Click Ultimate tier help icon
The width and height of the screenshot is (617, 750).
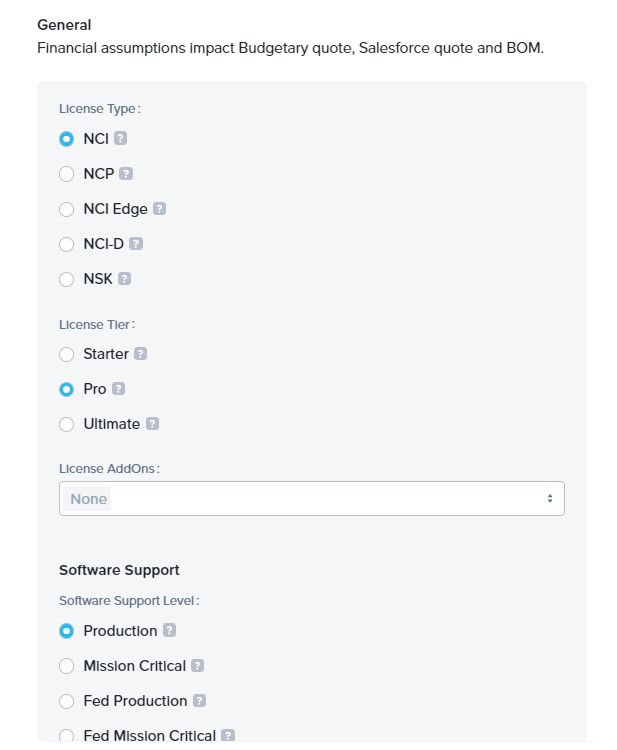pos(152,424)
